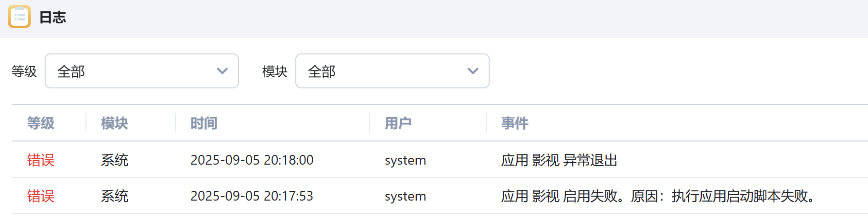Click the 等级 column header
This screenshot has height=220, width=868.
[x=41, y=123]
